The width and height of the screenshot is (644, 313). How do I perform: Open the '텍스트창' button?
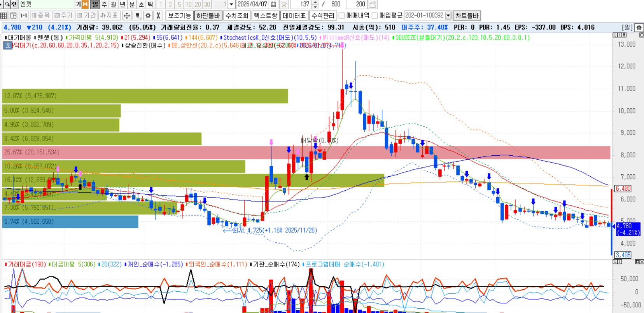pyautogui.click(x=266, y=16)
